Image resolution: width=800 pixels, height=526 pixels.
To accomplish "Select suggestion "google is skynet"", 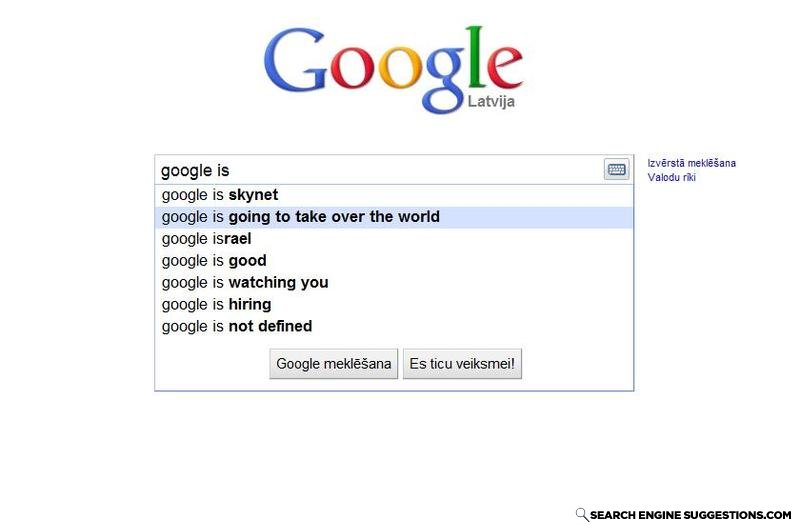I will (394, 195).
